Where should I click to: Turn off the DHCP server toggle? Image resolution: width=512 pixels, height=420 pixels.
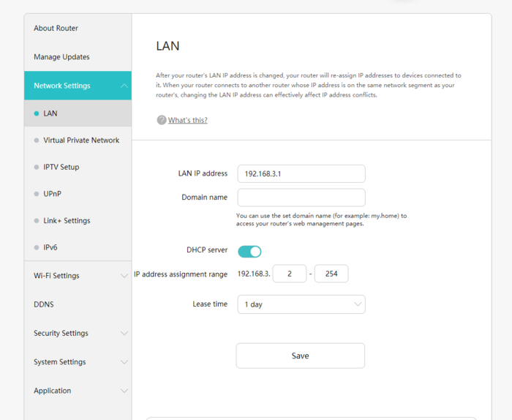(x=249, y=252)
